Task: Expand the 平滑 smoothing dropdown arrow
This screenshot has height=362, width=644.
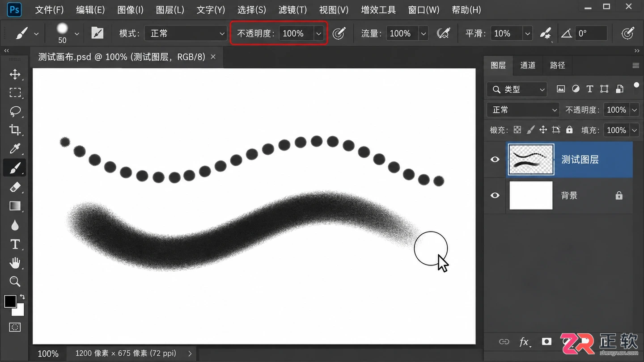Action: [x=528, y=34]
